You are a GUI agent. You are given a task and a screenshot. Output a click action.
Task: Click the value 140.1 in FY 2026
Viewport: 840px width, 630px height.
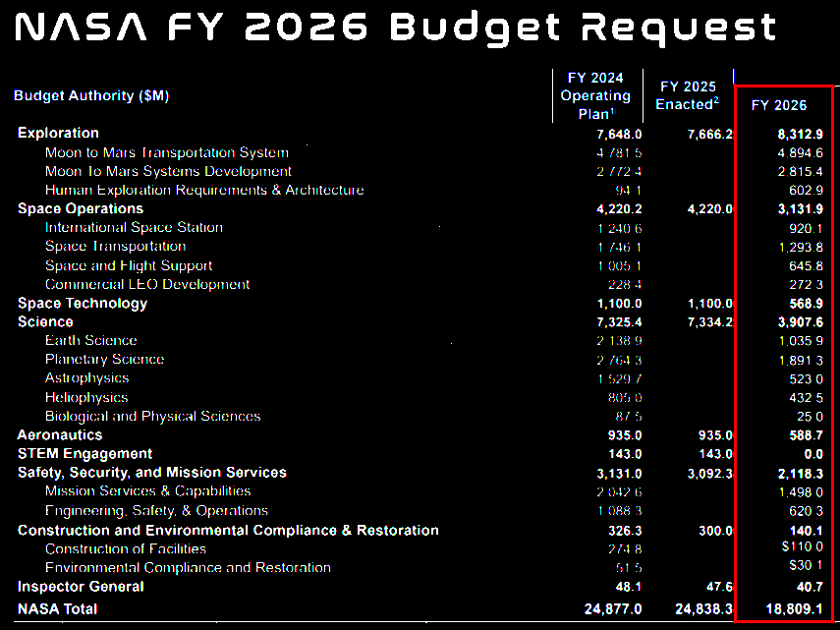coord(807,531)
